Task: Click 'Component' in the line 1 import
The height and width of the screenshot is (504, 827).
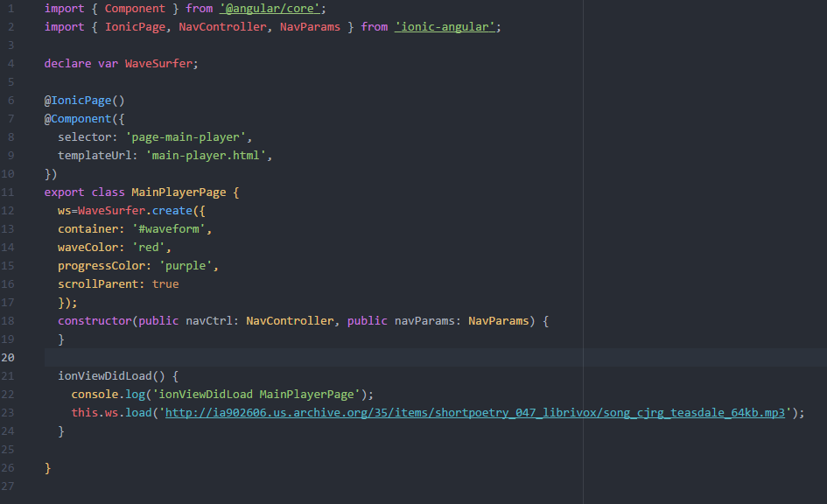Action: tap(135, 9)
